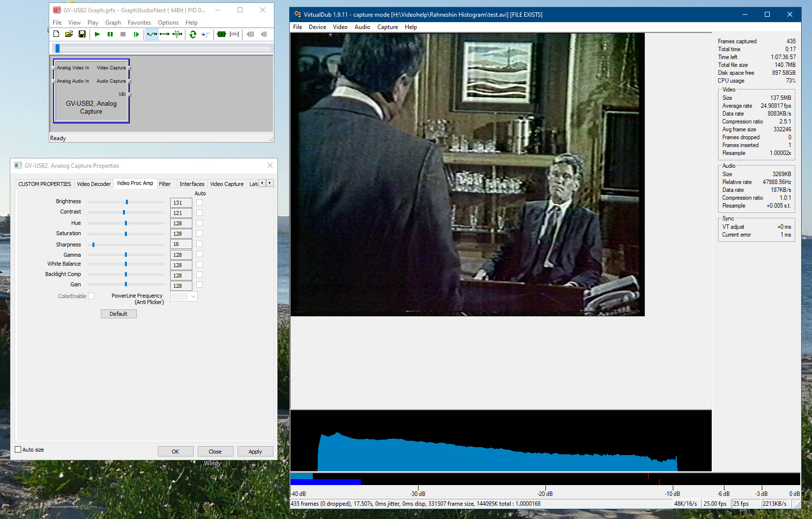Click the Apply button

255,452
